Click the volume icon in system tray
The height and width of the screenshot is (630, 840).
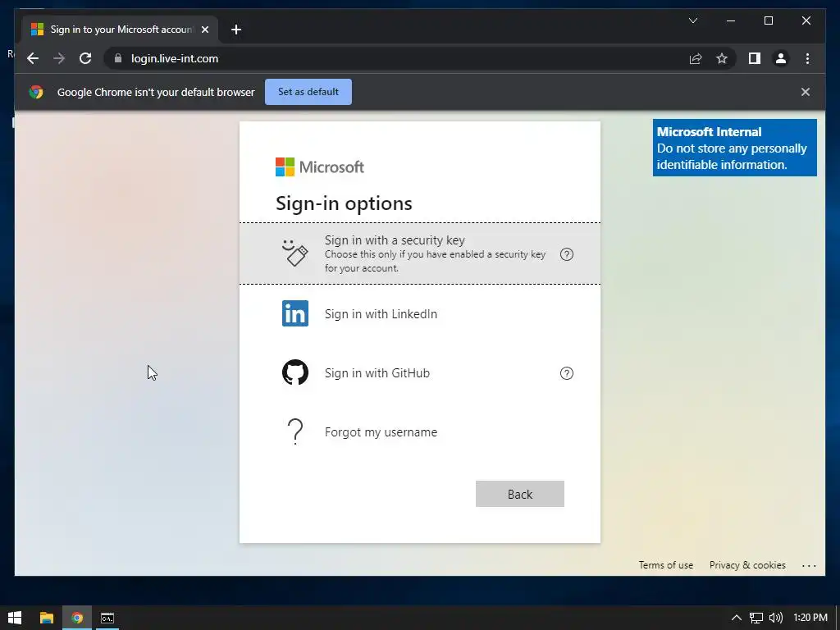click(775, 618)
